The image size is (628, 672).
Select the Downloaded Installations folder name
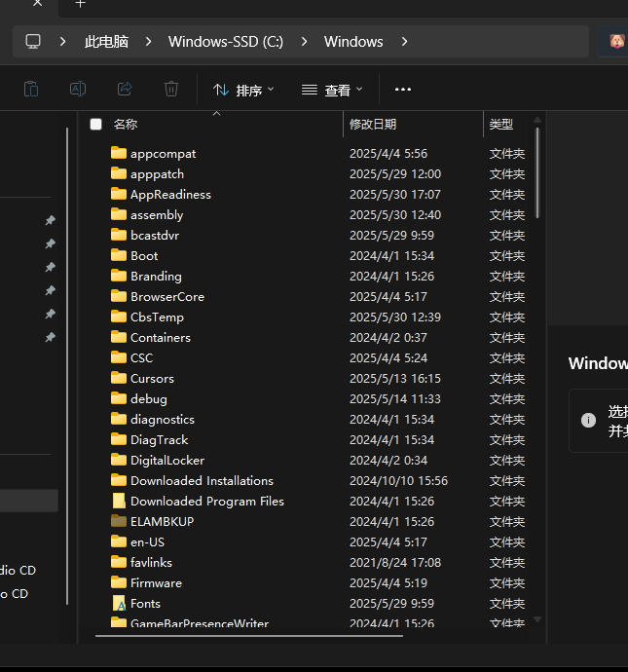[x=202, y=481]
